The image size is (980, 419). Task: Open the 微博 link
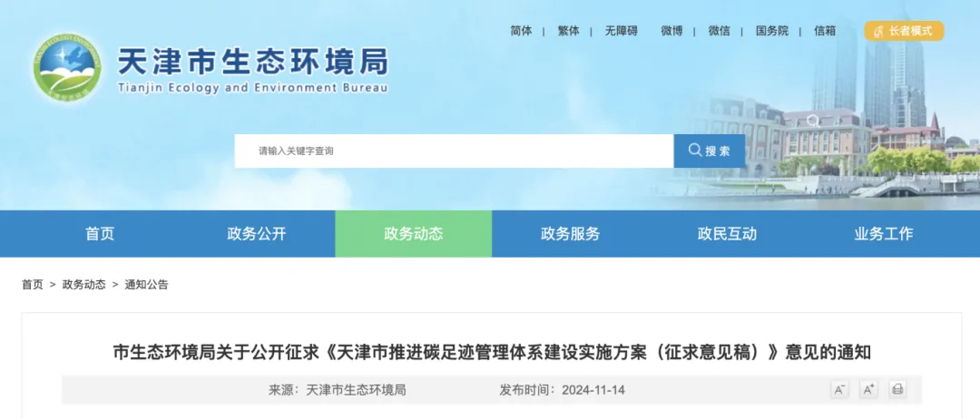[x=671, y=31]
